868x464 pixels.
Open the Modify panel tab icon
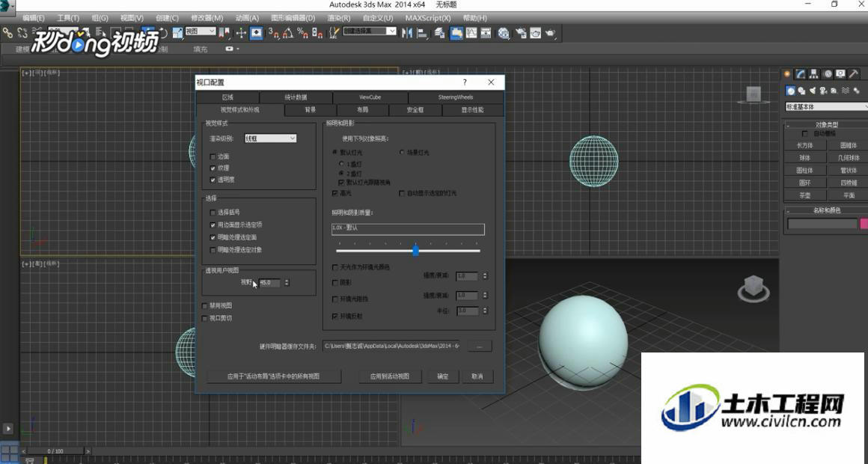(x=801, y=73)
